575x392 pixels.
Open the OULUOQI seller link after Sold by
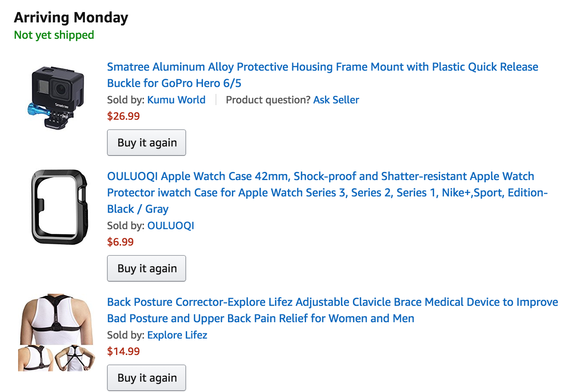(171, 226)
